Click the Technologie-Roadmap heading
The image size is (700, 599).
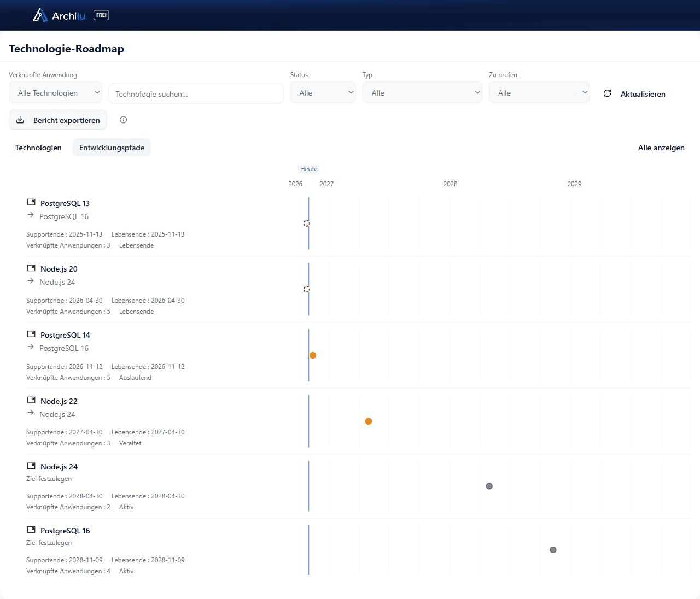click(x=66, y=49)
